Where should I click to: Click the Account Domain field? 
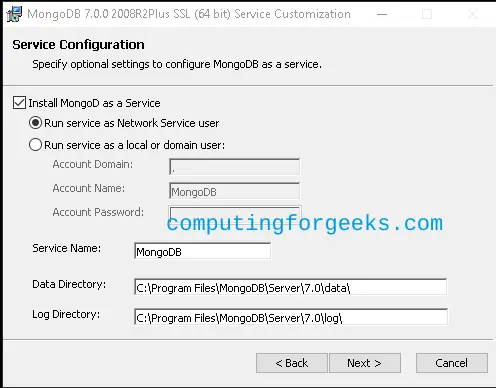pos(234,167)
